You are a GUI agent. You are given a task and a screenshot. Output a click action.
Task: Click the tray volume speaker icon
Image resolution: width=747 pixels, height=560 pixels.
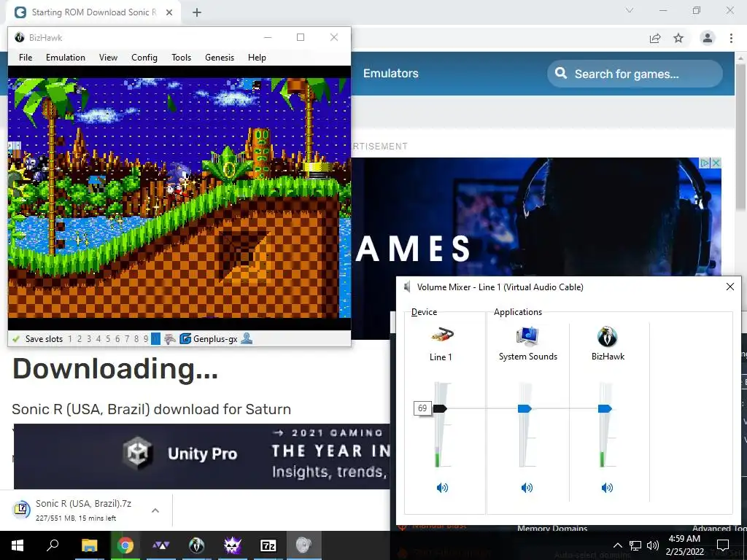click(653, 545)
